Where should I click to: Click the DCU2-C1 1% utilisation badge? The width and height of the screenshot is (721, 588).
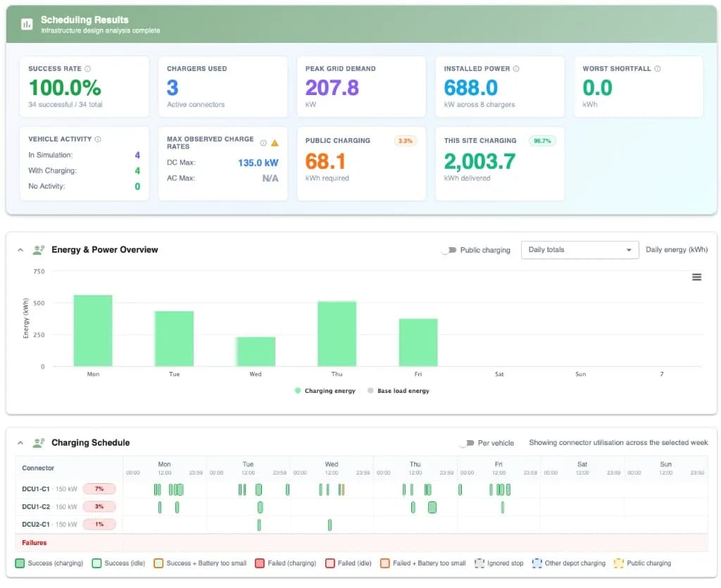coord(99,525)
